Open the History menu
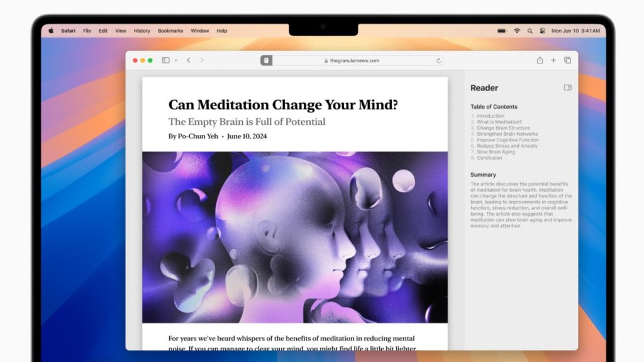Screen dimensions: 644x362 pos(142,30)
